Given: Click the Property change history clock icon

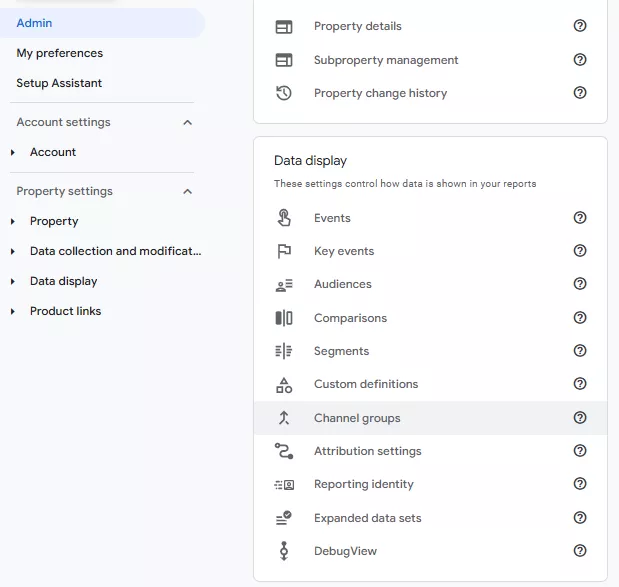Looking at the screenshot, I should 284,93.
